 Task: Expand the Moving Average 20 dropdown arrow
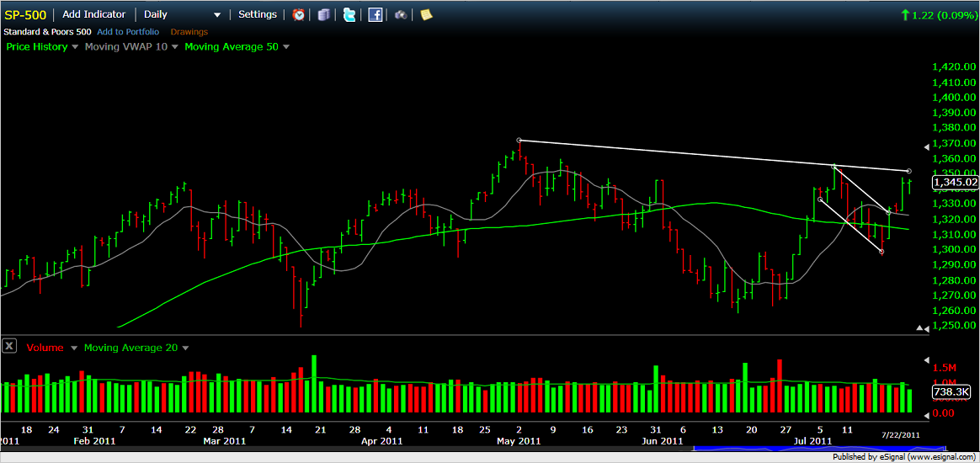tap(185, 348)
